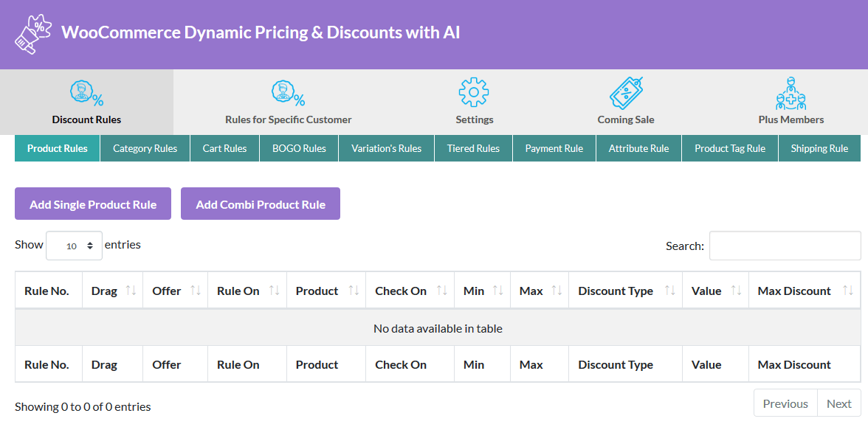Sort by Max Discount column arrows

tap(848, 291)
